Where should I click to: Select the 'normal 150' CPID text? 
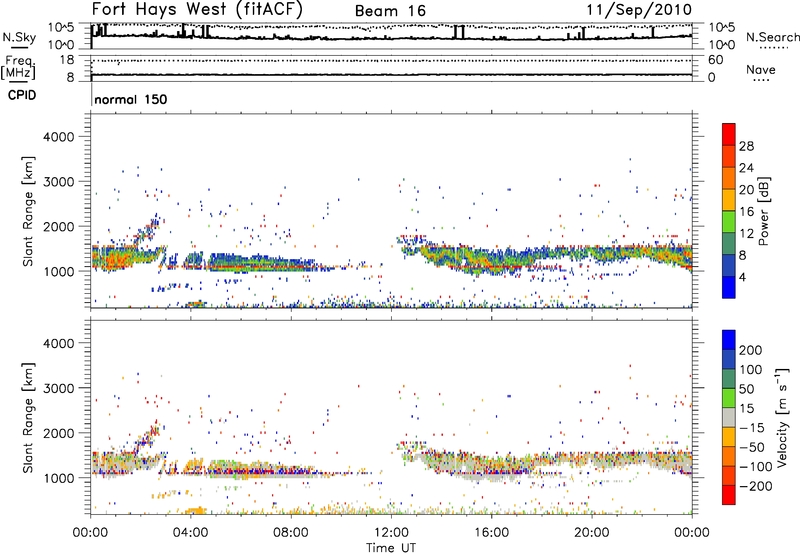point(131,99)
